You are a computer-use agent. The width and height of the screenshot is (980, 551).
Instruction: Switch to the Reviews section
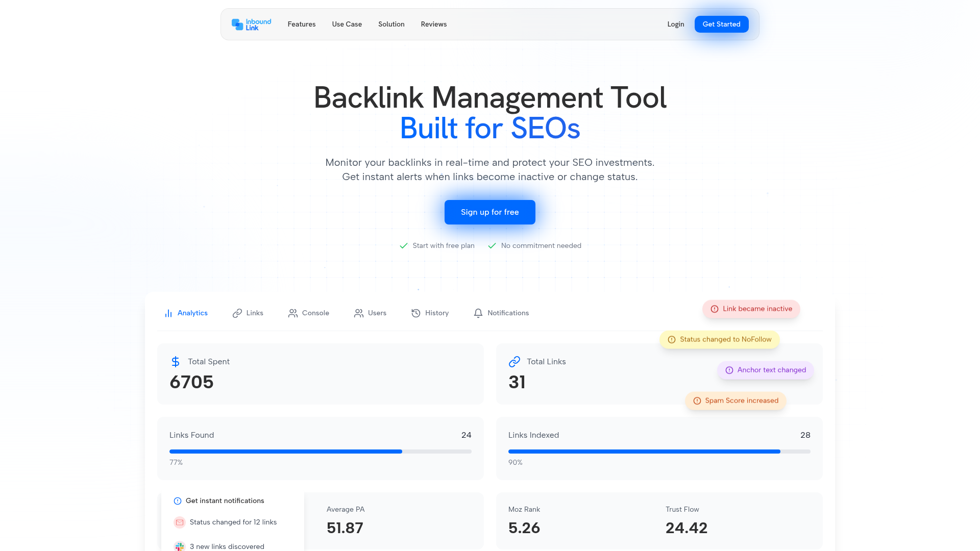433,24
